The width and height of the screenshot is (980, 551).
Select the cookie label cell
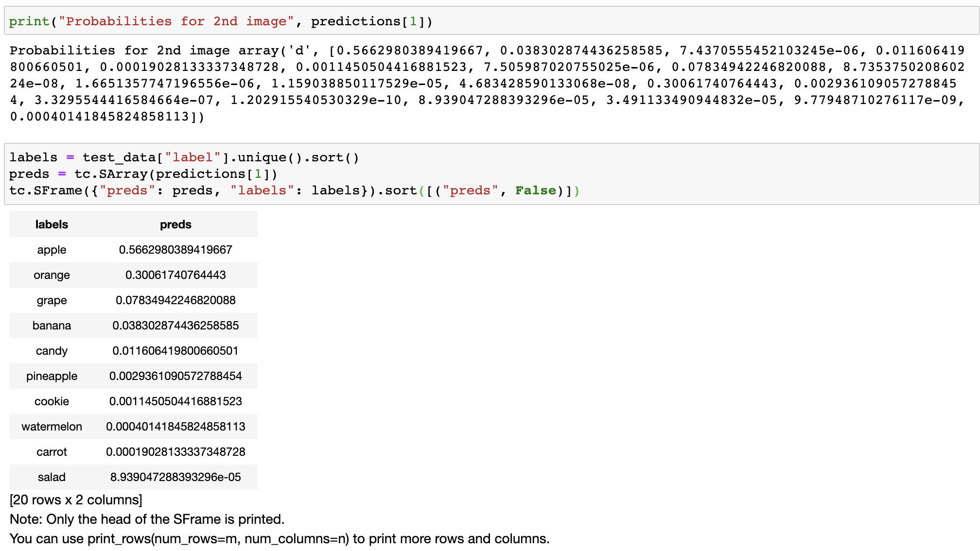pyautogui.click(x=52, y=401)
